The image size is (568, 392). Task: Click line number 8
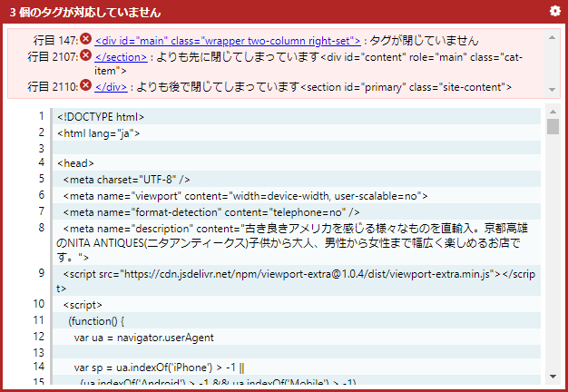pos(42,228)
